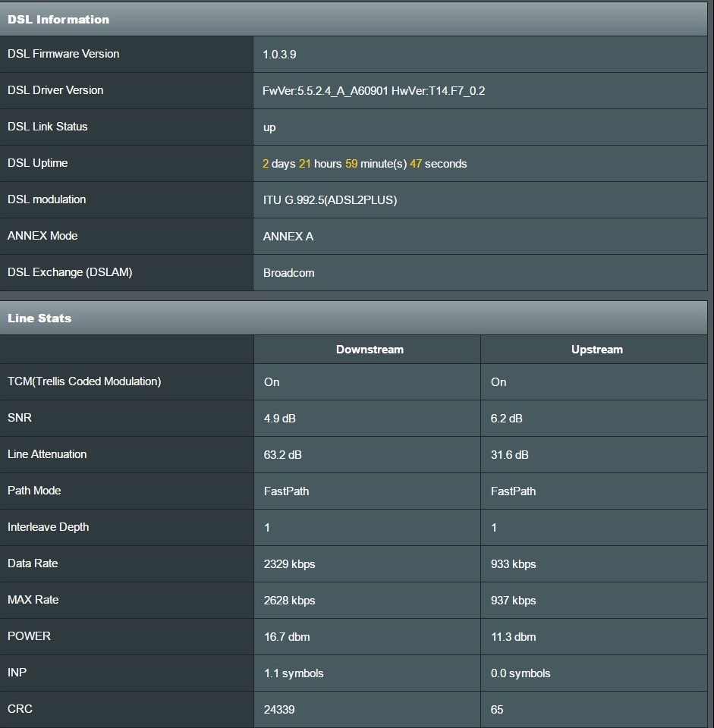Image resolution: width=714 pixels, height=728 pixels.
Task: Click the Downstream column header
Action: coord(370,350)
